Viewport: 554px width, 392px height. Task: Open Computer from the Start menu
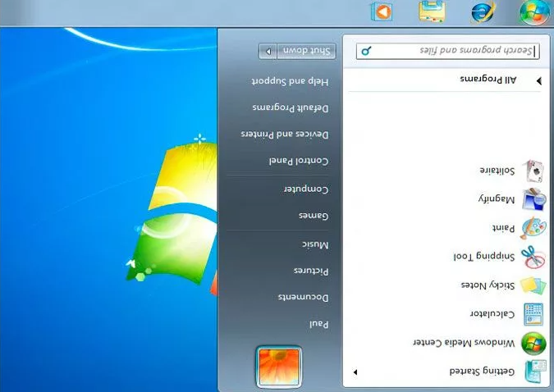tap(306, 189)
